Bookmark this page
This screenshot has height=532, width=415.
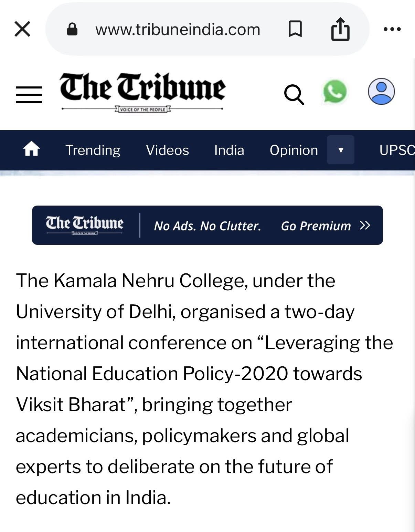click(295, 29)
